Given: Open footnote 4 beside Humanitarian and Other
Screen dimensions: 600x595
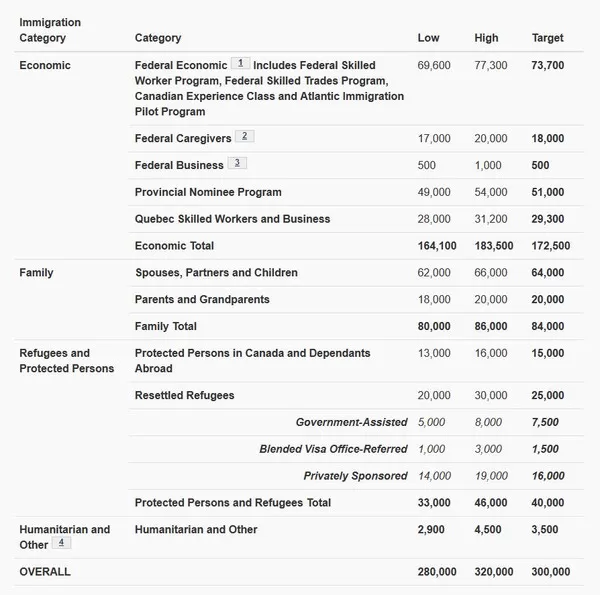Looking at the screenshot, I should tap(61, 543).
